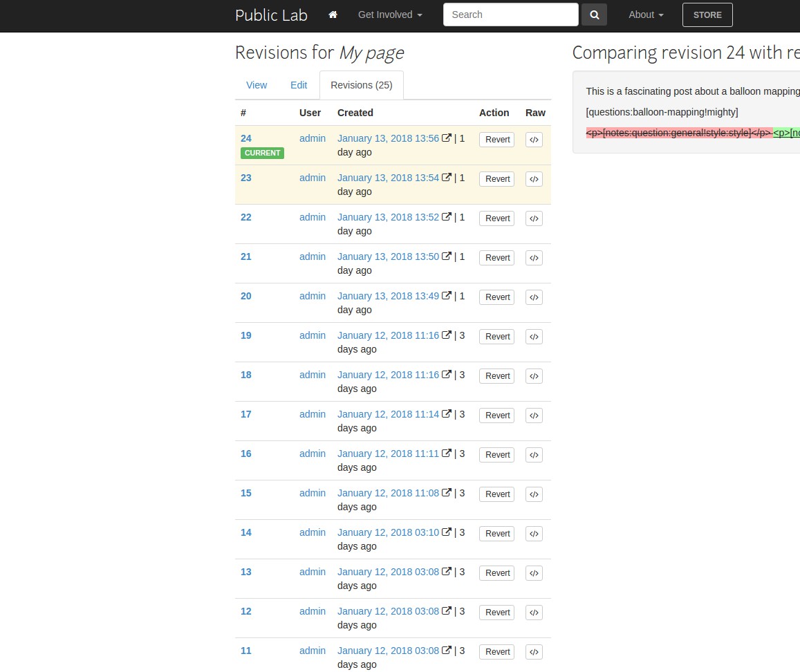The image size is (800, 672).
Task: Switch to the Edit tab
Action: pos(299,85)
